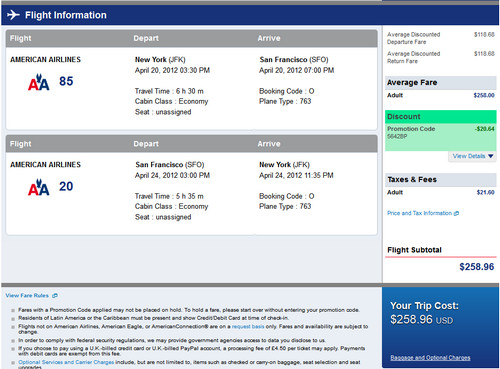Click April 24, 2012 03:00 PM departure time
This screenshot has width=500, height=369.
coord(172,175)
